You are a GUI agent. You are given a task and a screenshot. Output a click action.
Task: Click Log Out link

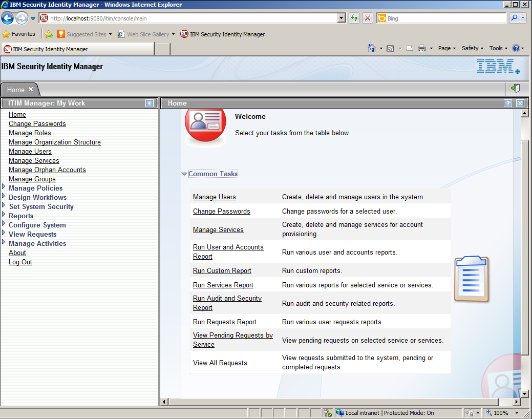tap(20, 262)
